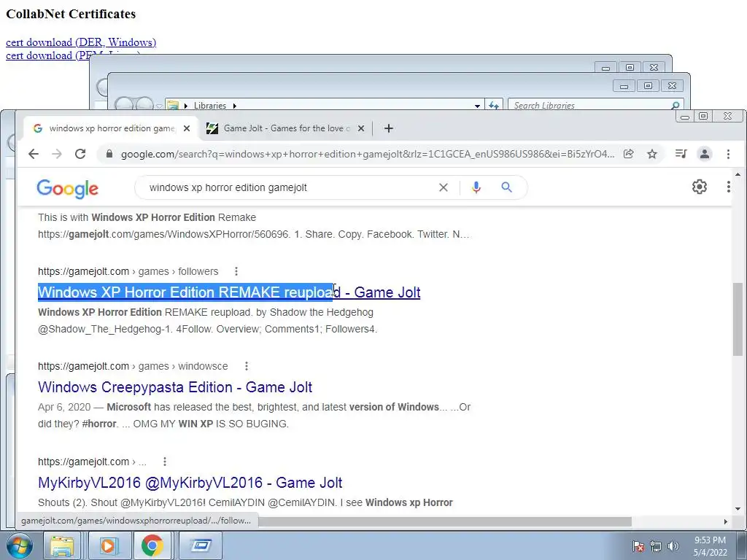Viewport: 747px width, 560px height.
Task: Click gamejolt.com › games › followers breadcrumb
Action: [128, 271]
